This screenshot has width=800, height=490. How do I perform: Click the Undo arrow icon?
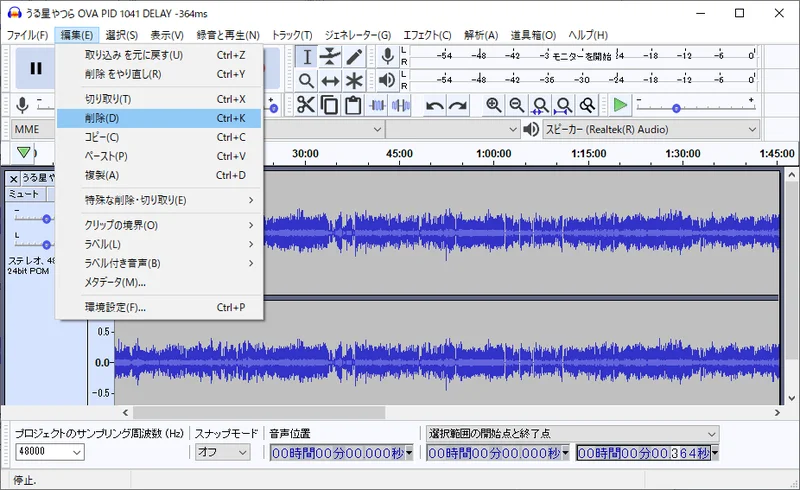click(434, 105)
